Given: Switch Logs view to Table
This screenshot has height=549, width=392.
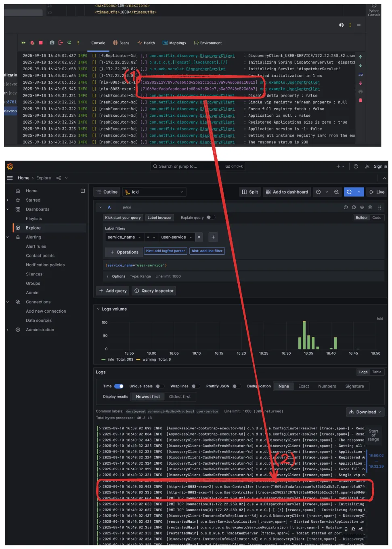Looking at the screenshot, I should tap(377, 372).
